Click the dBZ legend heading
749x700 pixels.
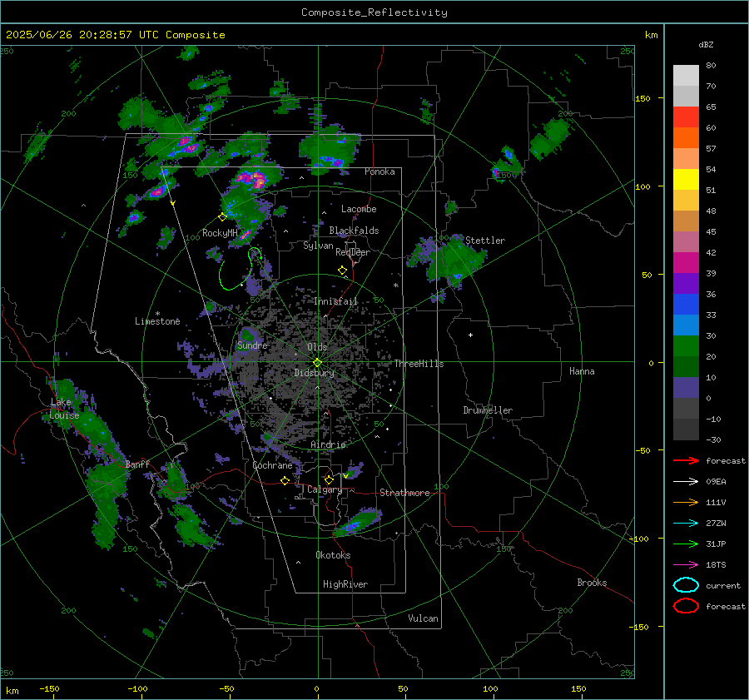click(x=706, y=45)
